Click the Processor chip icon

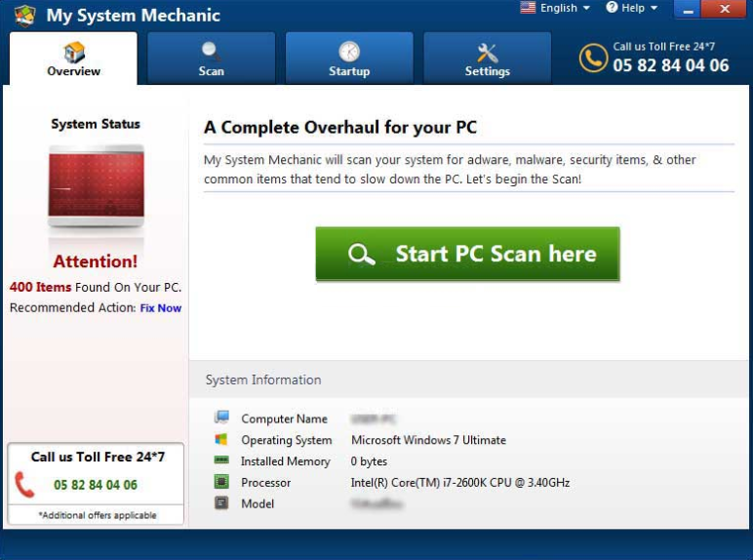click(x=221, y=482)
